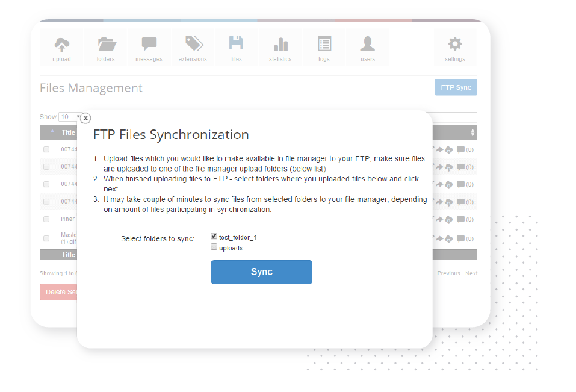The width and height of the screenshot is (576, 392).
Task: Expand the Show entries dropdown
Action: click(x=69, y=117)
